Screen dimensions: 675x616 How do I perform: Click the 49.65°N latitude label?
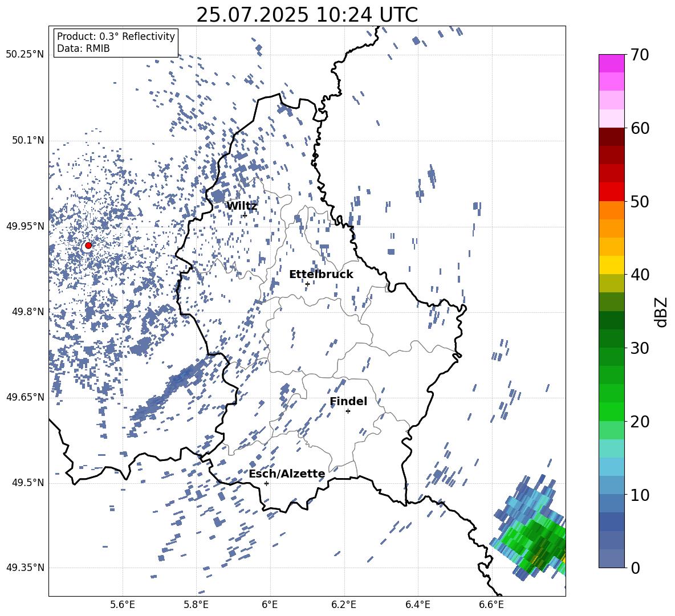(25, 397)
